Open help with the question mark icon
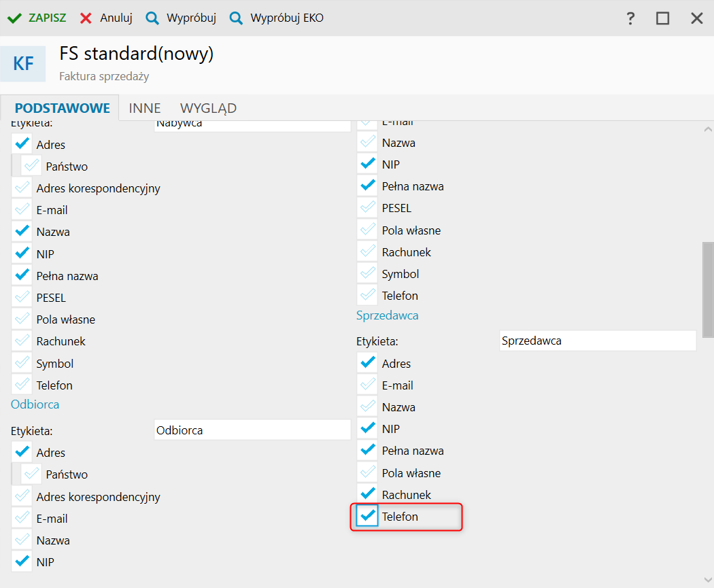This screenshot has width=714, height=588. tap(630, 18)
